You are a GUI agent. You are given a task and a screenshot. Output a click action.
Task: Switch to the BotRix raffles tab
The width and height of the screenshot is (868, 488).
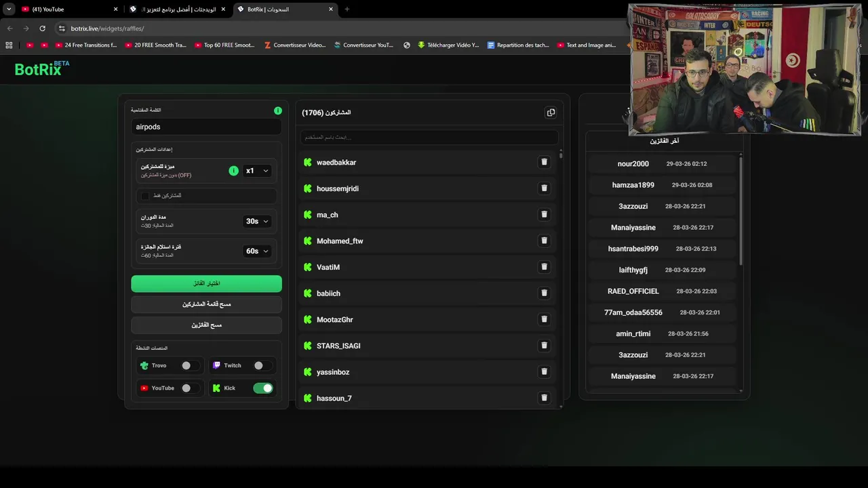[287, 9]
